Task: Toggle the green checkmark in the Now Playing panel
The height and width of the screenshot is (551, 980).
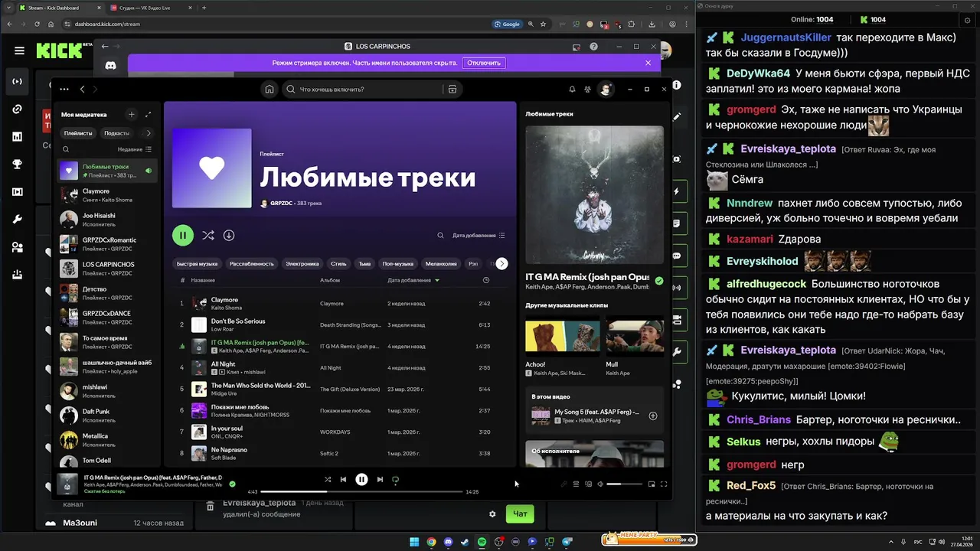Action: coord(658,281)
